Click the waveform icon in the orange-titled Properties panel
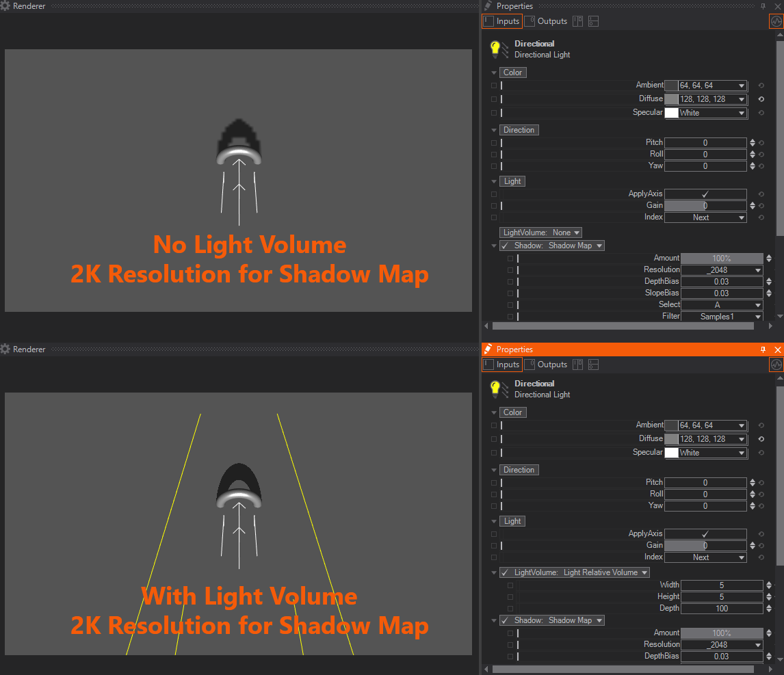The width and height of the screenshot is (784, 675). tap(776, 365)
